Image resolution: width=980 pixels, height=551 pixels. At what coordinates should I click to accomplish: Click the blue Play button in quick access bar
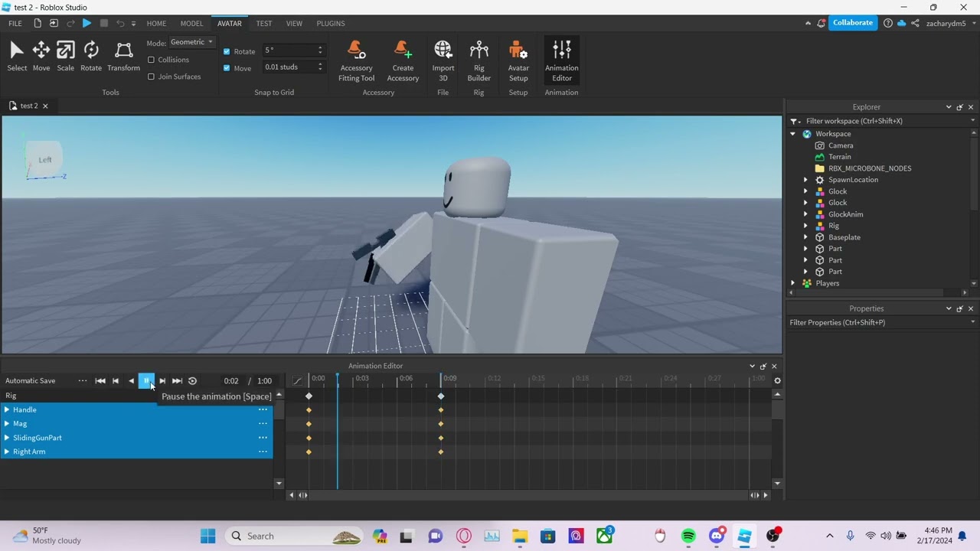click(87, 24)
